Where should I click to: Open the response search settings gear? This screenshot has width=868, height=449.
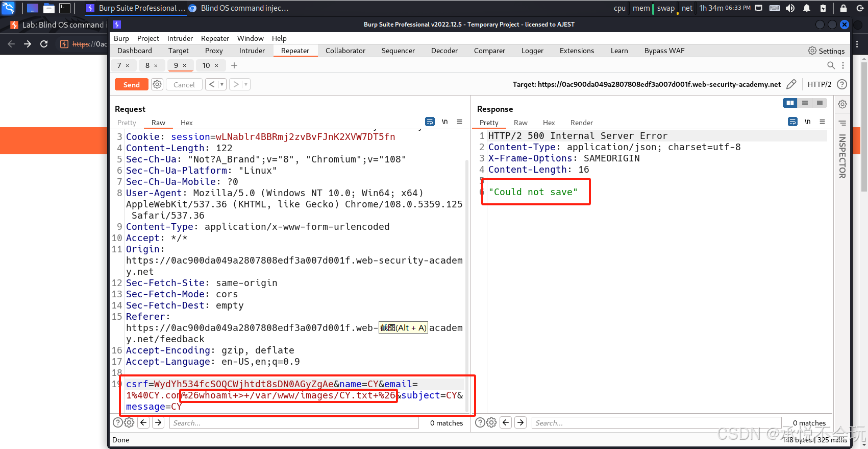[491, 422]
